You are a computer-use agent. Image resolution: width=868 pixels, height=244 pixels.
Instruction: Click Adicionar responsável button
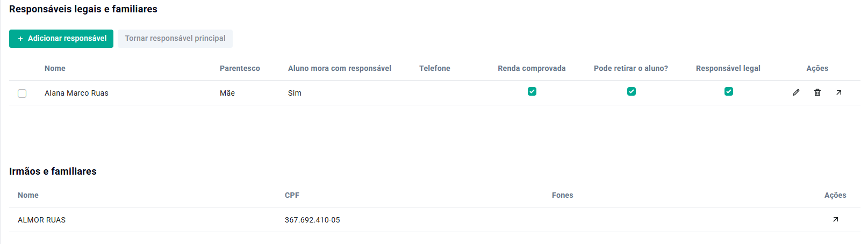click(61, 39)
